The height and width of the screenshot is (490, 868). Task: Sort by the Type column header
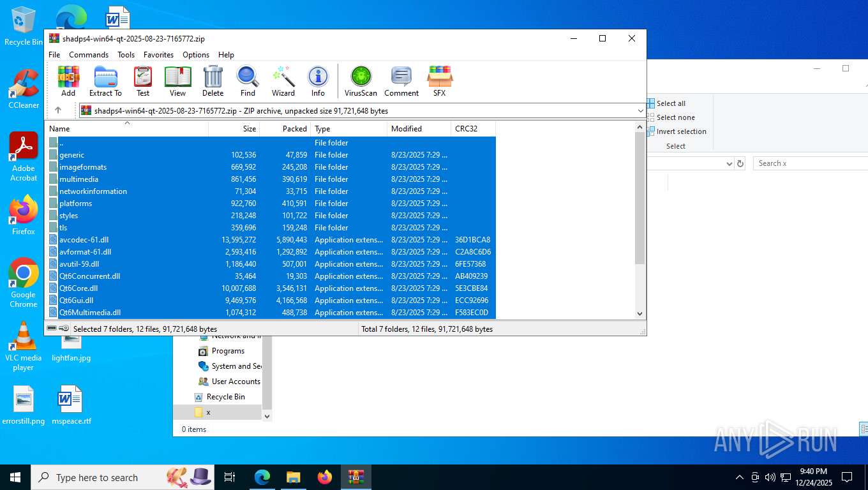[348, 129]
